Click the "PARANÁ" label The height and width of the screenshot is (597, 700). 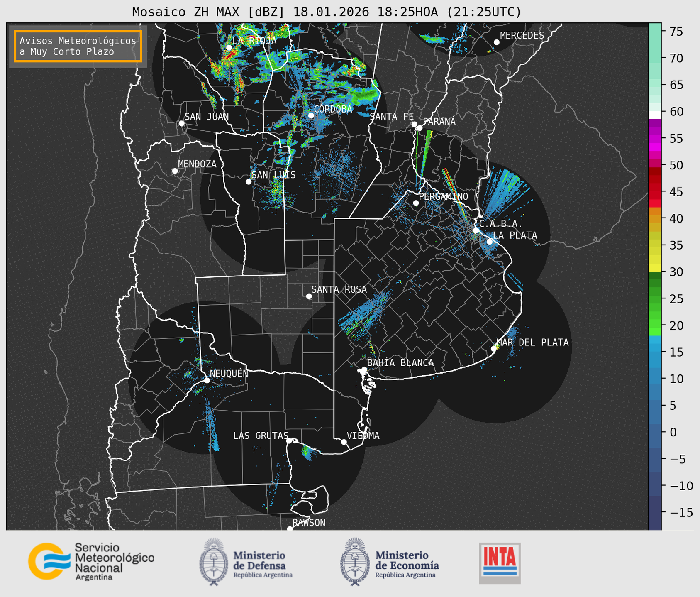pyautogui.click(x=439, y=122)
